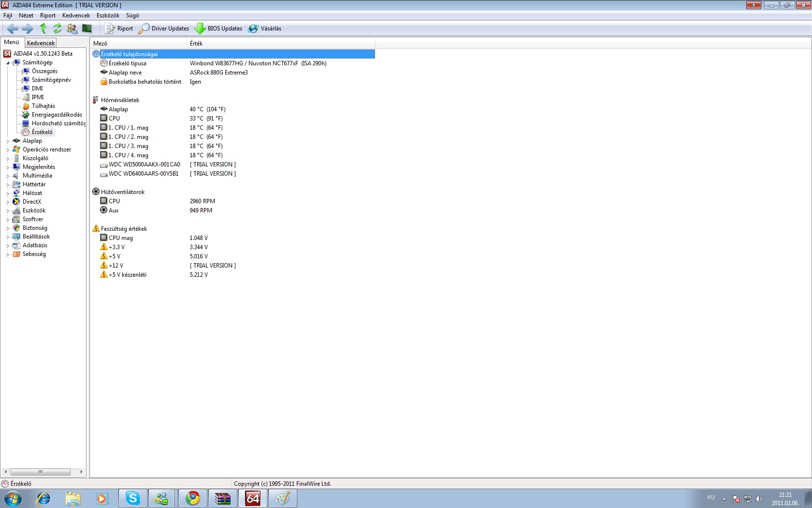This screenshot has height=508, width=812.
Task: Expand the Háttértár tree node
Action: 8,185
